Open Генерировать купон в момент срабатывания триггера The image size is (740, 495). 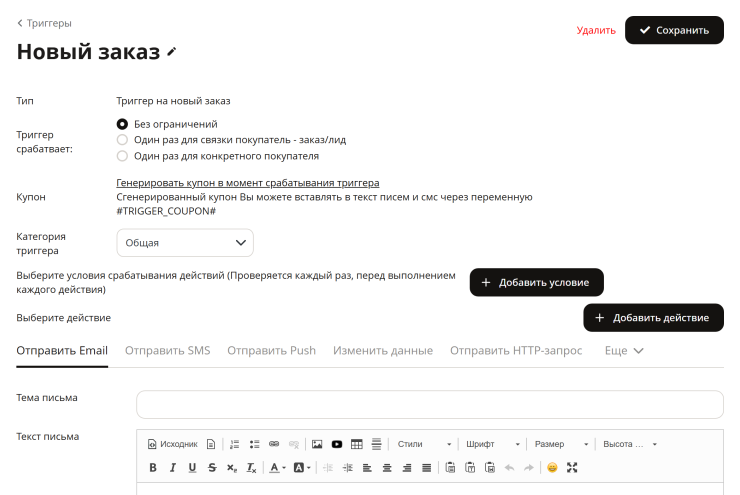(x=248, y=183)
